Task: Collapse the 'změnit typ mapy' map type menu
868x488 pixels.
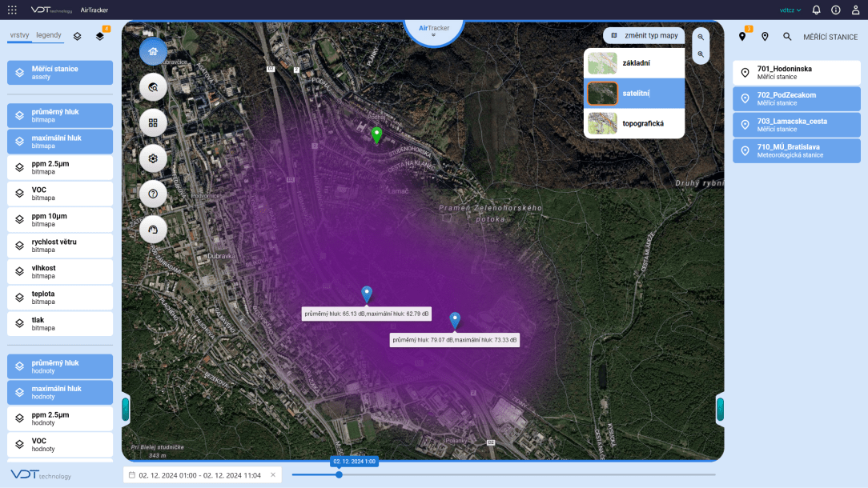Action: click(x=644, y=36)
